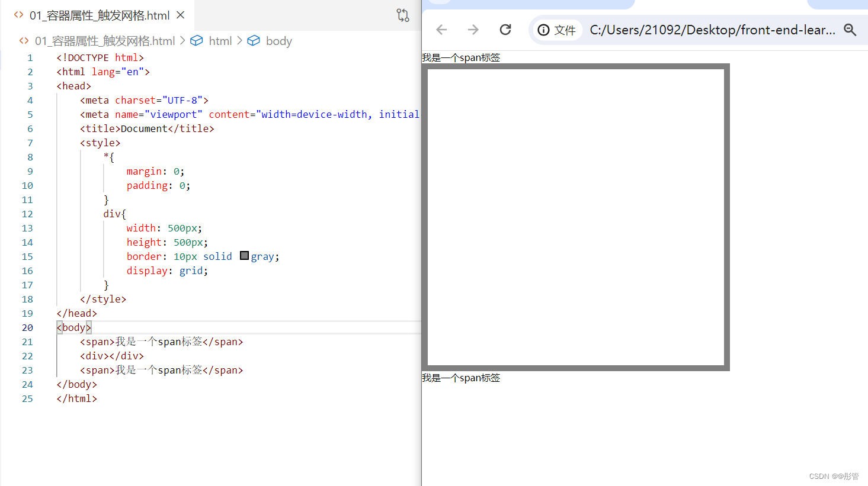Viewport: 868px width, 486px height.
Task: Click the opening <body> tag in the editor
Action: 74,327
